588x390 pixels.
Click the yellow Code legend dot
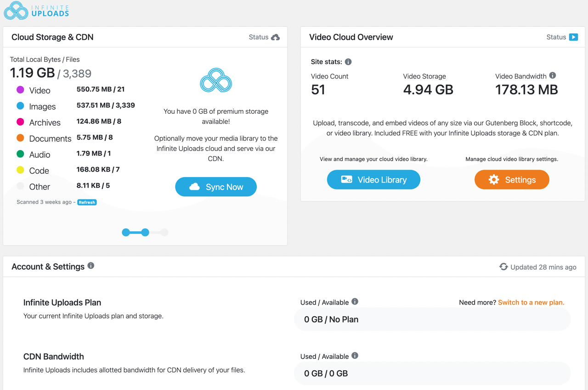point(20,170)
